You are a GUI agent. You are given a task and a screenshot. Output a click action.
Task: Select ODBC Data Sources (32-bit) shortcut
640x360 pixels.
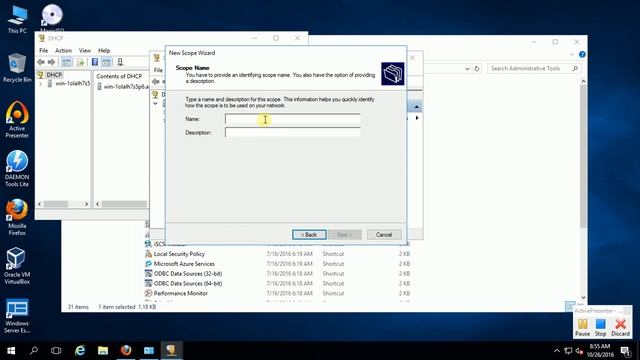pos(188,273)
